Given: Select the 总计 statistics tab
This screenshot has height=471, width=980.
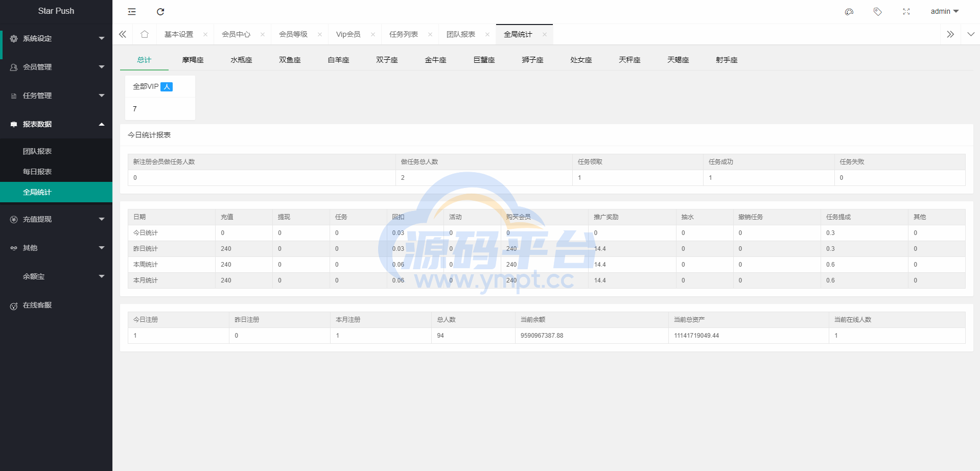Looking at the screenshot, I should [x=144, y=60].
